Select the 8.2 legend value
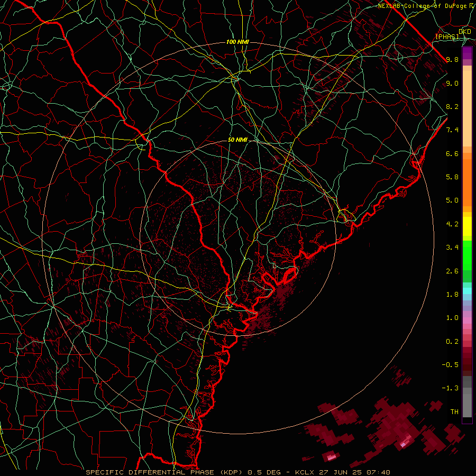The width and height of the screenshot is (476, 476). tap(452, 106)
